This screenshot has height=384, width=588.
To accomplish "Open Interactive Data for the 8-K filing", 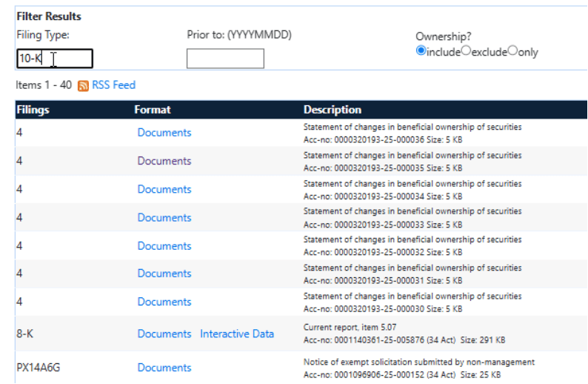I will (x=236, y=334).
